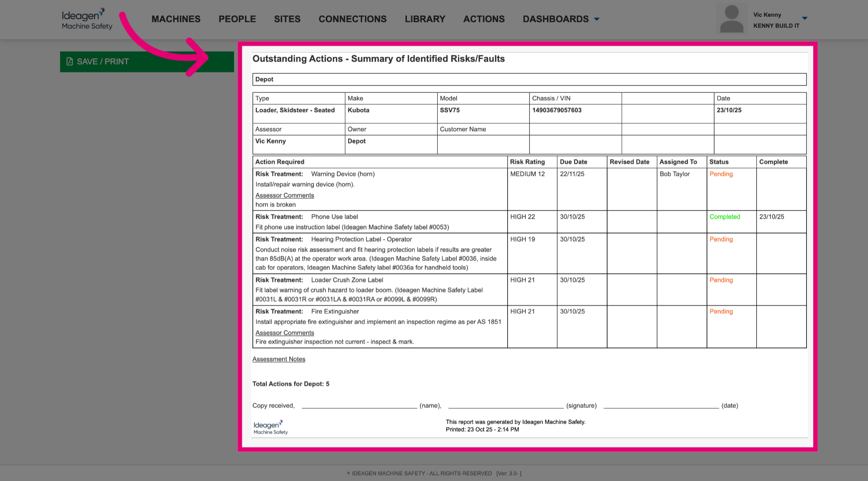Click the HIGH 19 risk rating
868x481 pixels.
(523, 240)
